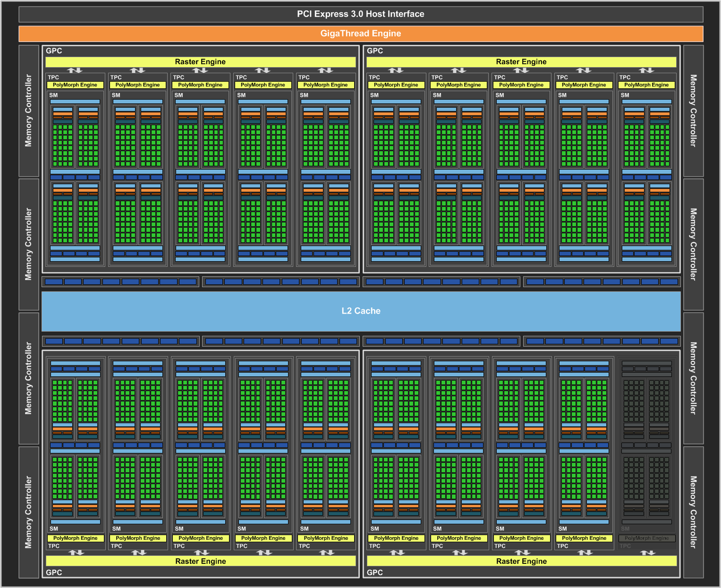Select Raster Engine in the top-left GPC
721x588 pixels.
(200, 62)
